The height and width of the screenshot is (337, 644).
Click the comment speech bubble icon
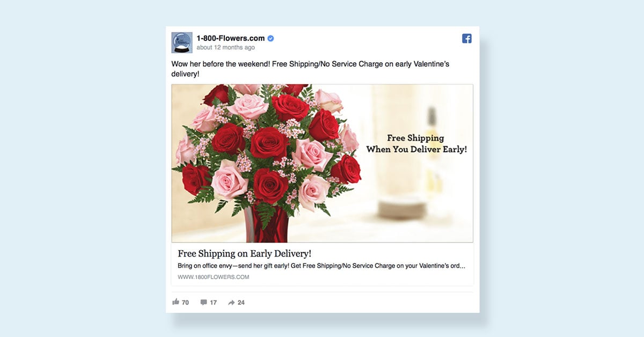(204, 303)
